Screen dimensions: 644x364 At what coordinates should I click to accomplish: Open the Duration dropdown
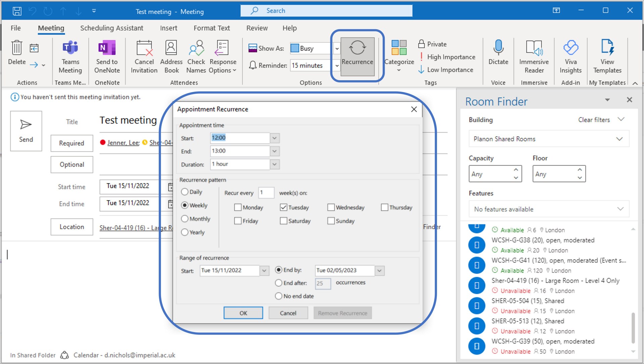point(274,164)
